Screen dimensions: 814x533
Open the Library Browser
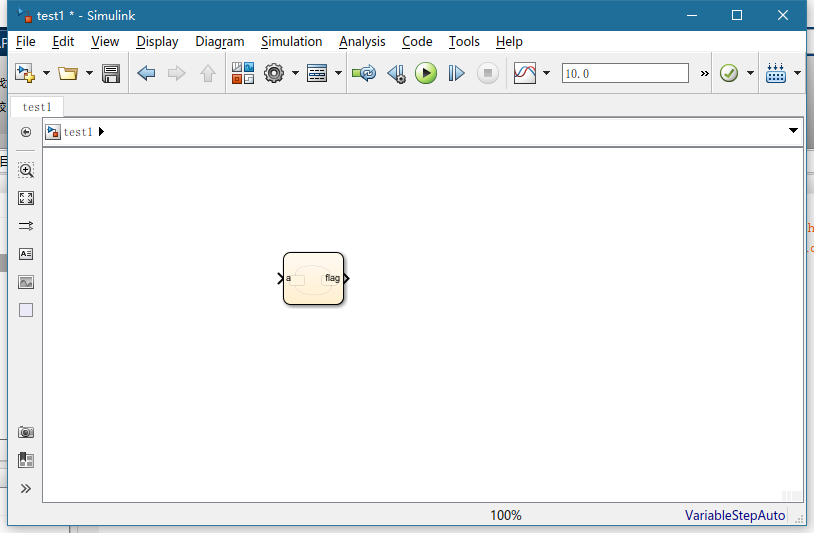tap(242, 73)
